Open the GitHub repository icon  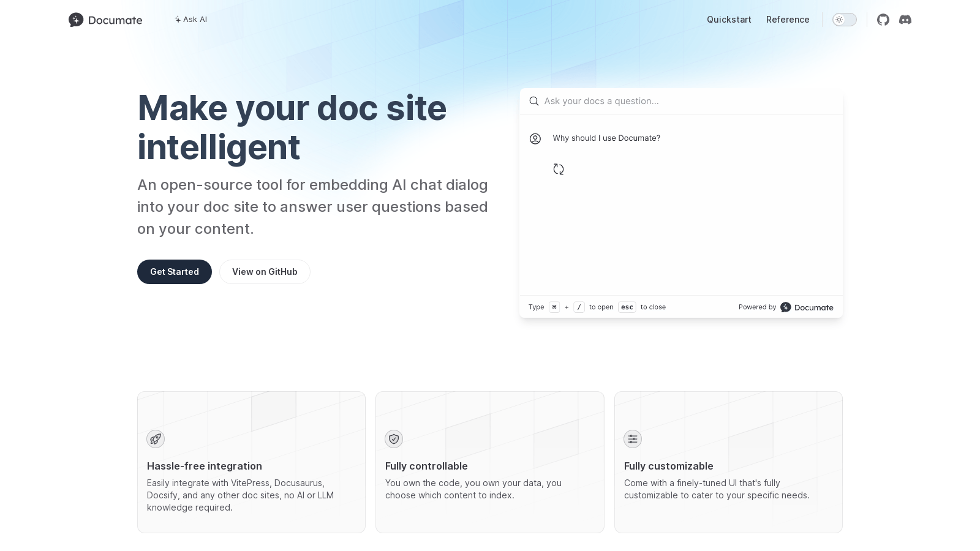[x=883, y=20]
